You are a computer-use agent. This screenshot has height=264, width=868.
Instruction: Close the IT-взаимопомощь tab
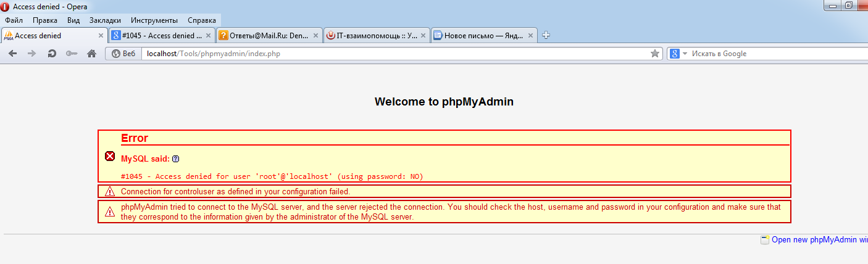423,36
